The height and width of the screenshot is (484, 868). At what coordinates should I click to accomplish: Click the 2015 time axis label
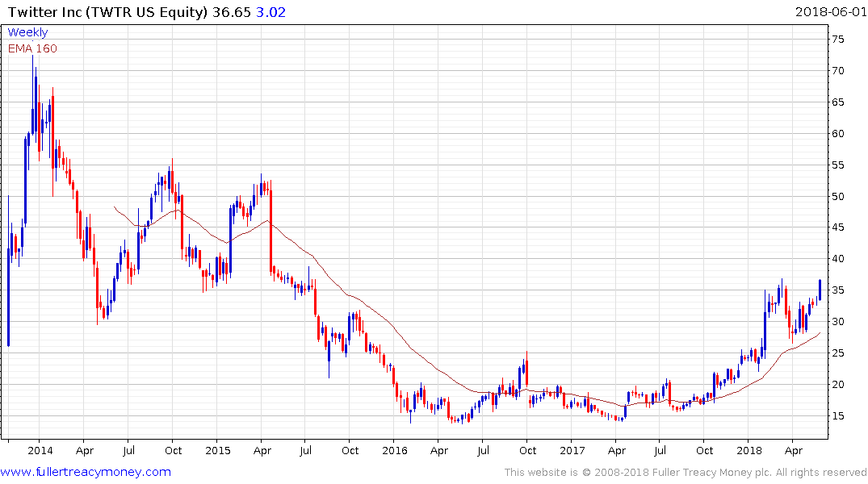tap(217, 451)
